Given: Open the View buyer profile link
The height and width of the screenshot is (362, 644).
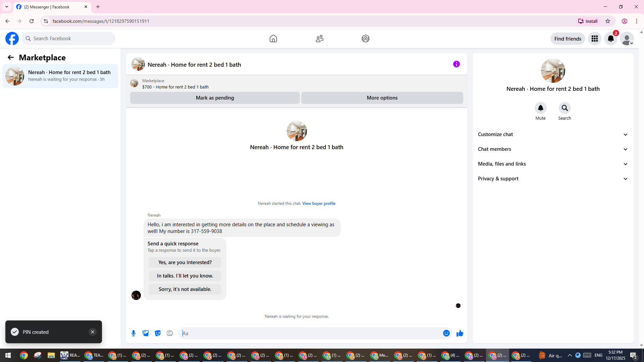Looking at the screenshot, I should tap(319, 203).
